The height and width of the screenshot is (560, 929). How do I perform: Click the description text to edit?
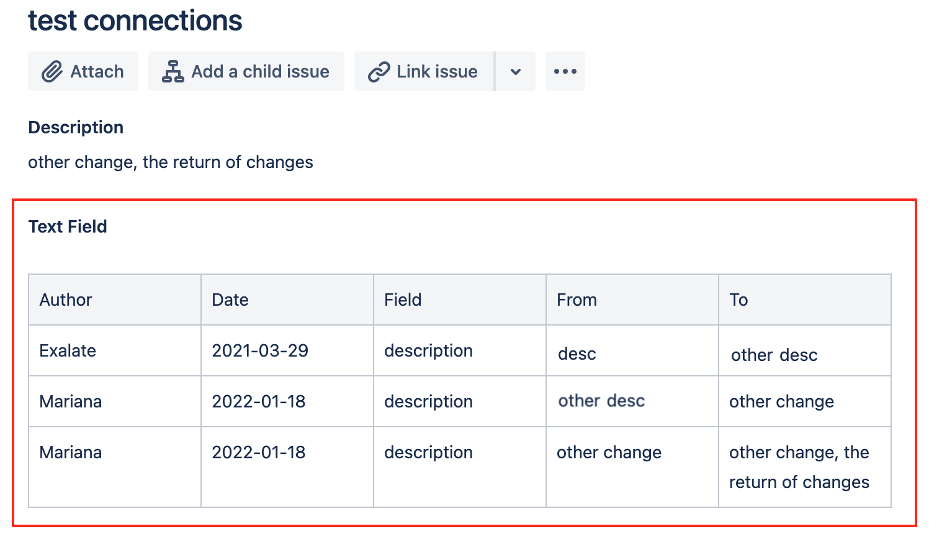[x=171, y=162]
